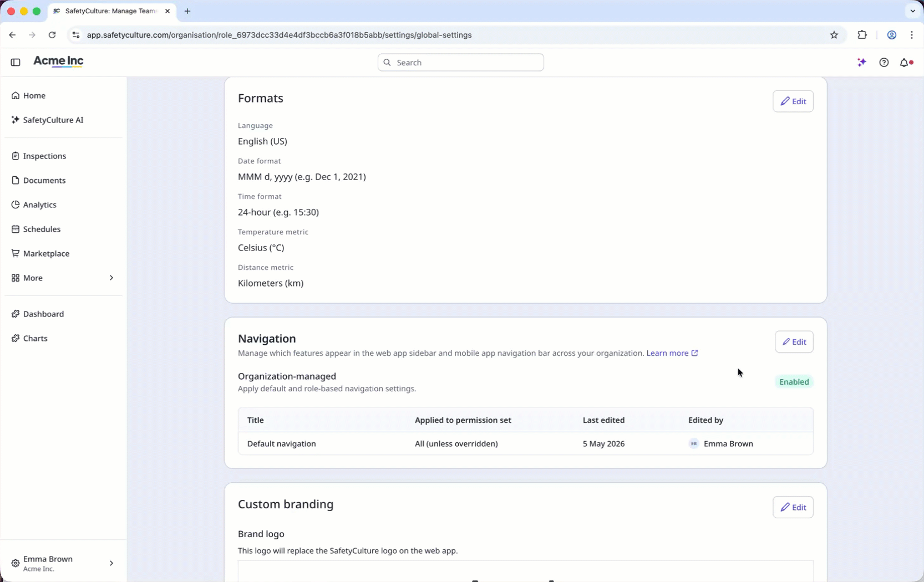Open the notifications bell
The image size is (924, 582).
(x=906, y=63)
